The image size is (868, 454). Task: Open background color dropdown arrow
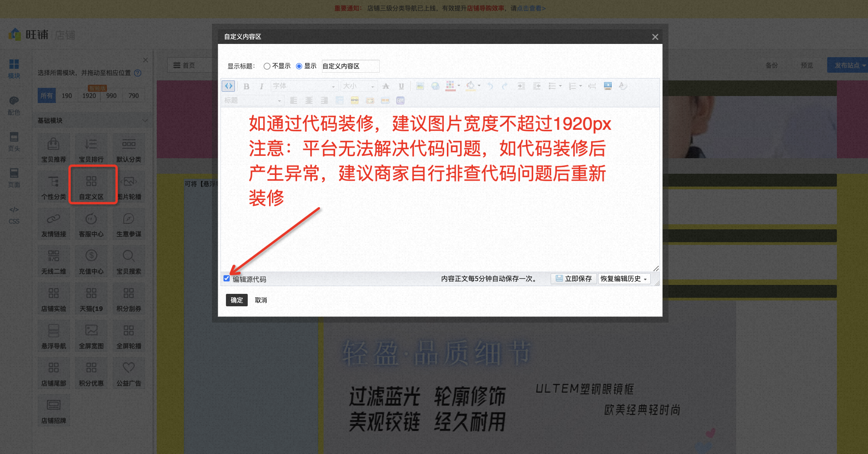(479, 86)
